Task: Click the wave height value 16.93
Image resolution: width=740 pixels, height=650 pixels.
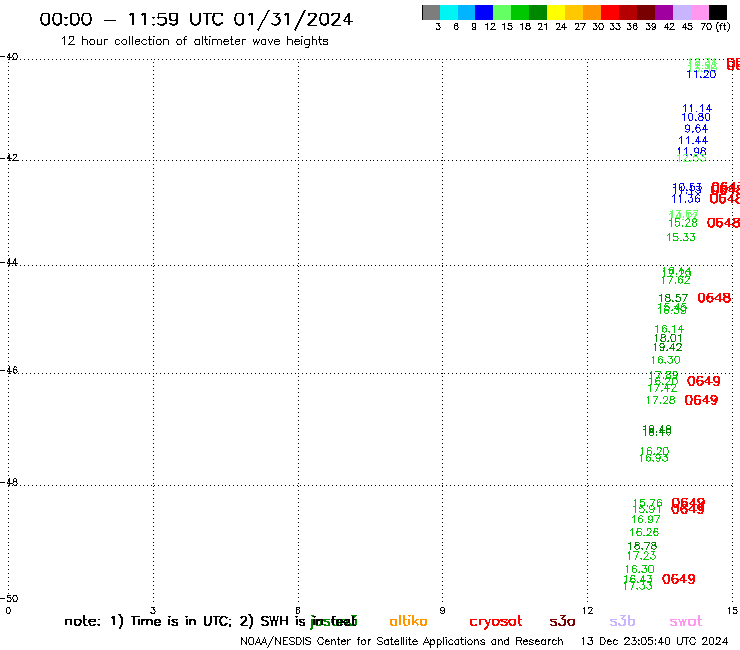Action: pyautogui.click(x=654, y=458)
